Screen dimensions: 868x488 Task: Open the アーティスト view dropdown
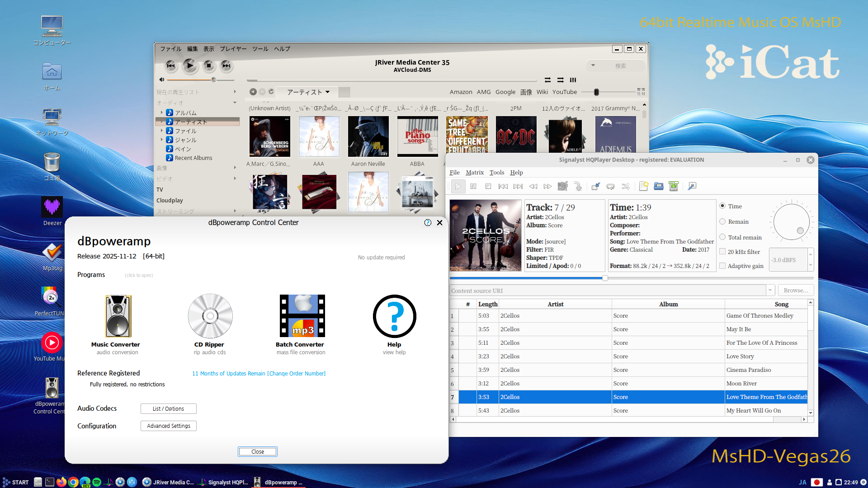tap(308, 92)
